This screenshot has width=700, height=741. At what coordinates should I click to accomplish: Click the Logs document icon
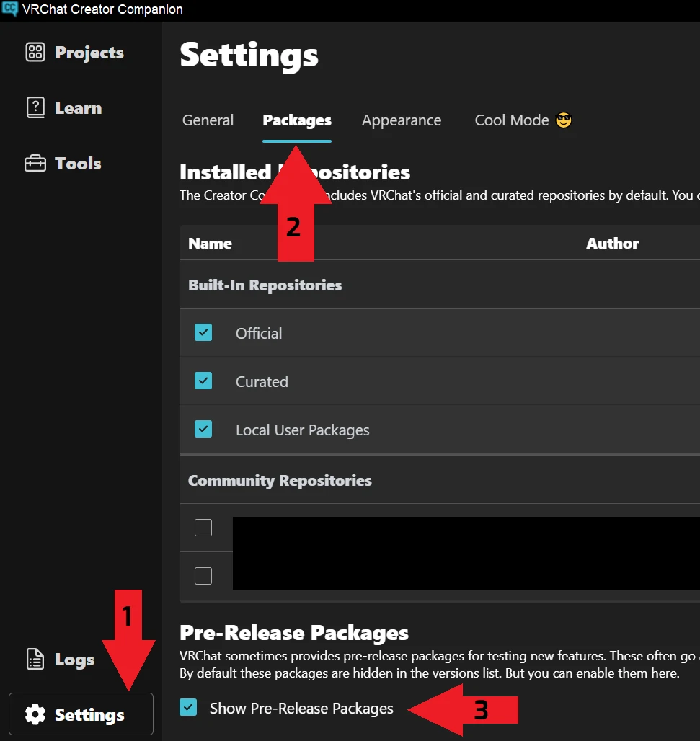35,660
